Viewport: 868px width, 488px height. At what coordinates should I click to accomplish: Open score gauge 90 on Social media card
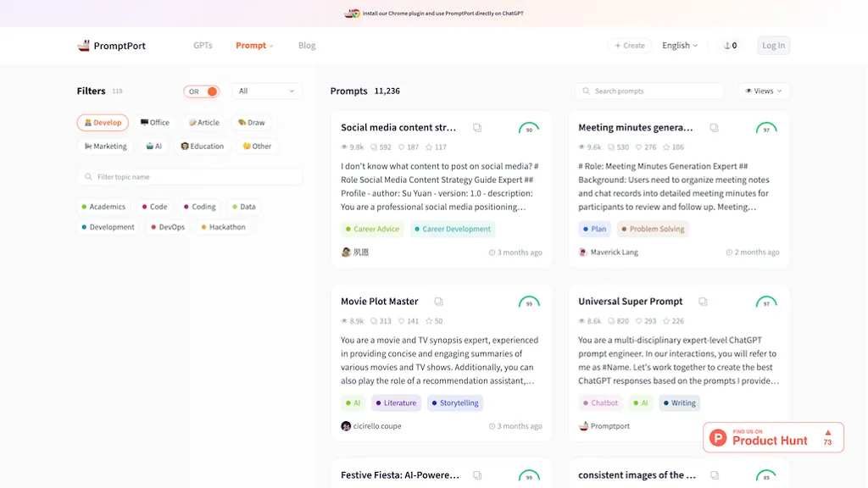529,129
